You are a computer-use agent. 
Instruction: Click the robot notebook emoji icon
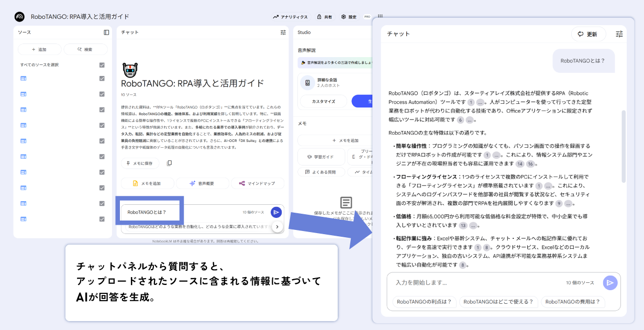click(x=130, y=70)
